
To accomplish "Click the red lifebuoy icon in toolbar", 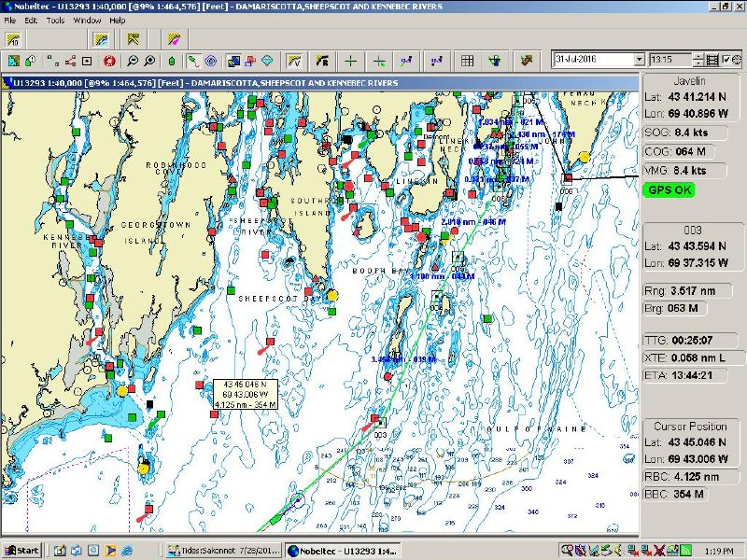I will pyautogui.click(x=109, y=61).
